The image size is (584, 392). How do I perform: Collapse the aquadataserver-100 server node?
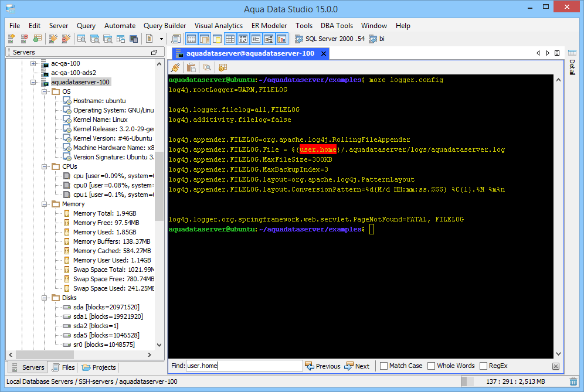33,82
